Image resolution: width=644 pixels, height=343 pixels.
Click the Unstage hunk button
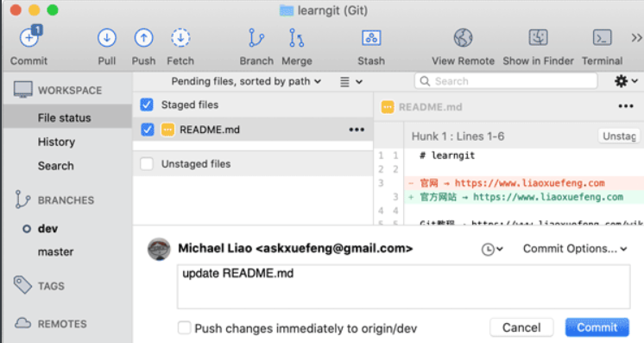coord(619,137)
